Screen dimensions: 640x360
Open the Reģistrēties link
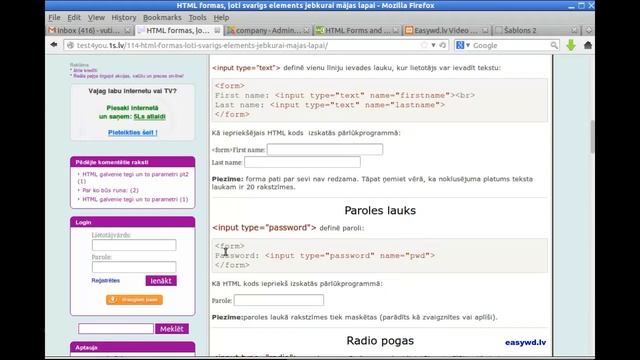tap(106, 280)
